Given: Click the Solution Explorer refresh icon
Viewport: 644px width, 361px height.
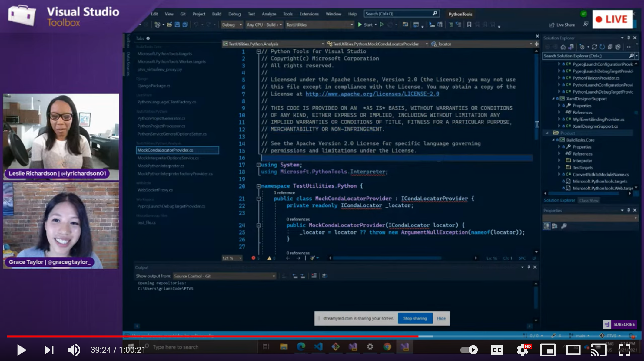Looking at the screenshot, I should coord(602,47).
